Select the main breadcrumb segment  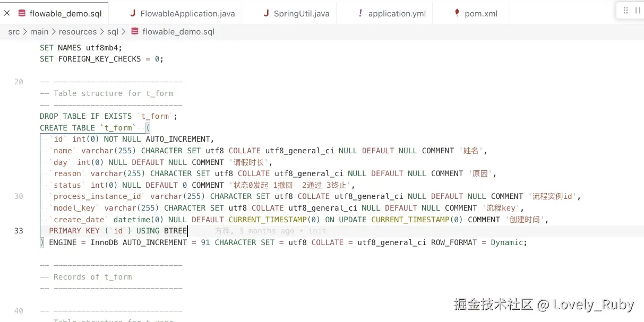coord(39,32)
